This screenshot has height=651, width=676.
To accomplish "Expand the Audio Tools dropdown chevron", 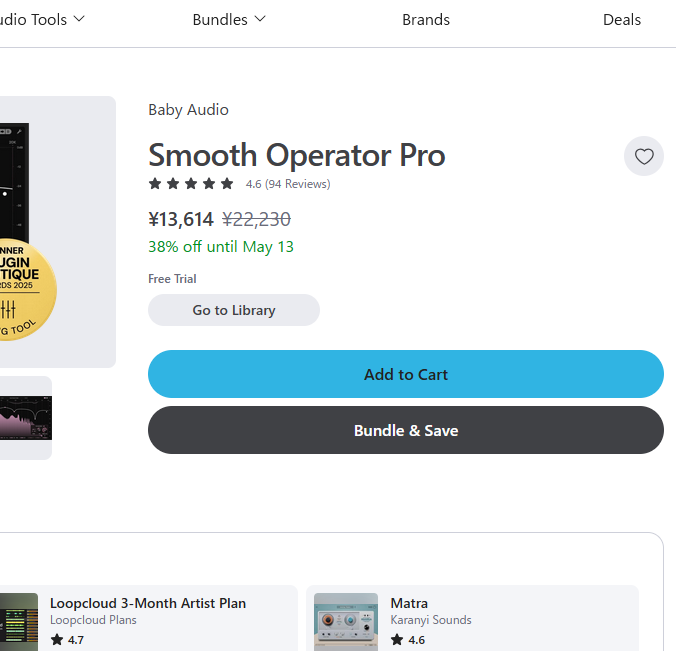I will [79, 19].
